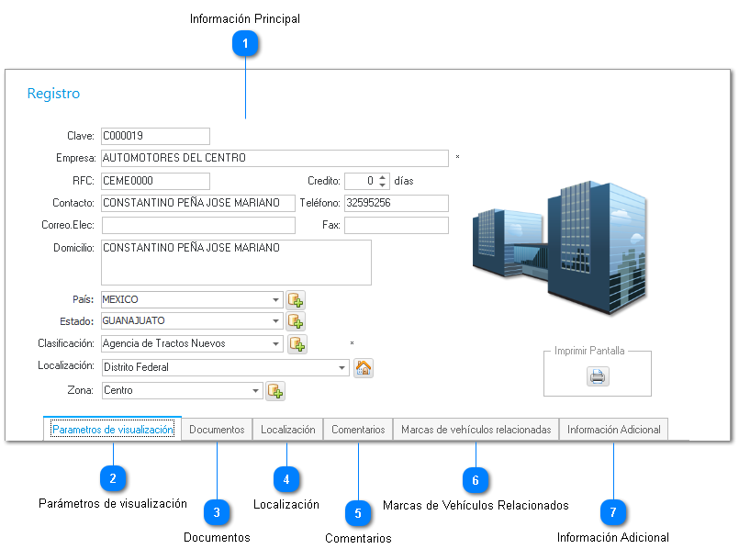Focus the Correo.Elec input field
Screen dimensions: 739x560
pos(197,225)
